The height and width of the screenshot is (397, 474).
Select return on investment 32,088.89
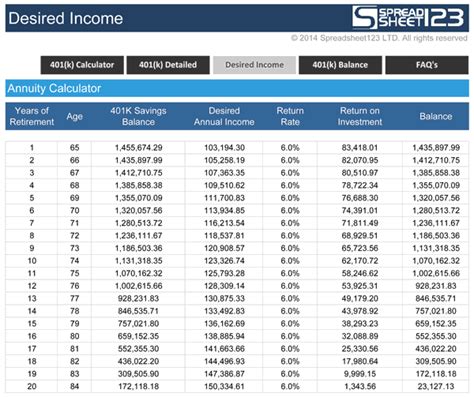pyautogui.click(x=360, y=336)
